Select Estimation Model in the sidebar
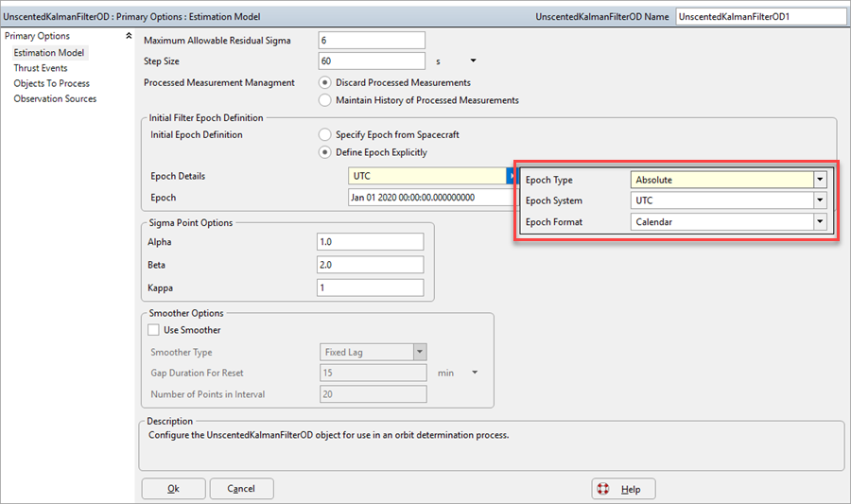 (x=49, y=53)
